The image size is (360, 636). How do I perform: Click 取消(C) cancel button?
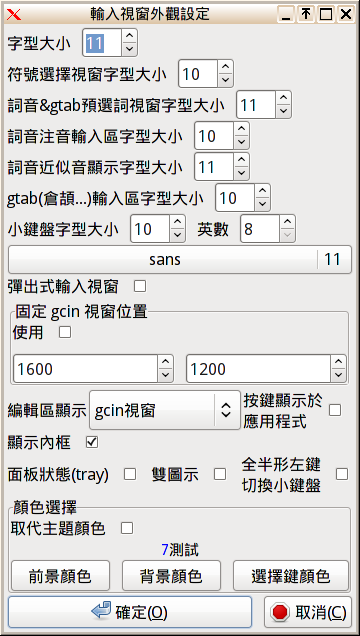[x=308, y=612]
